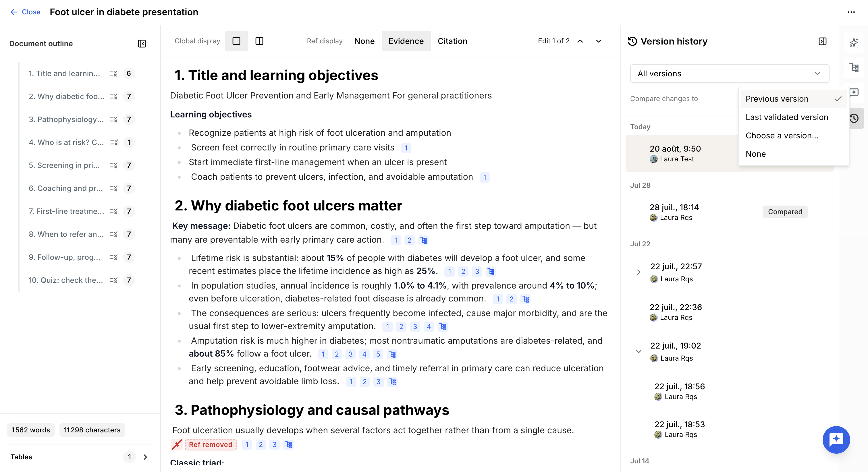Image resolution: width=868 pixels, height=472 pixels.
Task: Open the AI sparkle tool in right sidebar
Action: tap(854, 42)
